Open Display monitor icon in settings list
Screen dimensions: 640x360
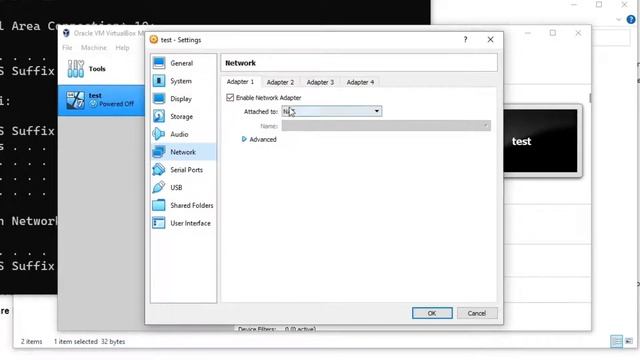tap(159, 99)
